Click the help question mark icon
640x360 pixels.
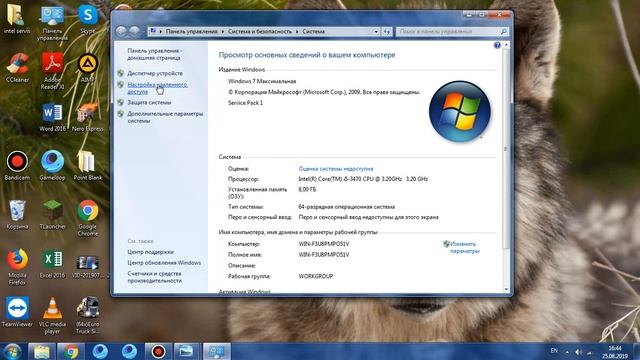coord(497,45)
